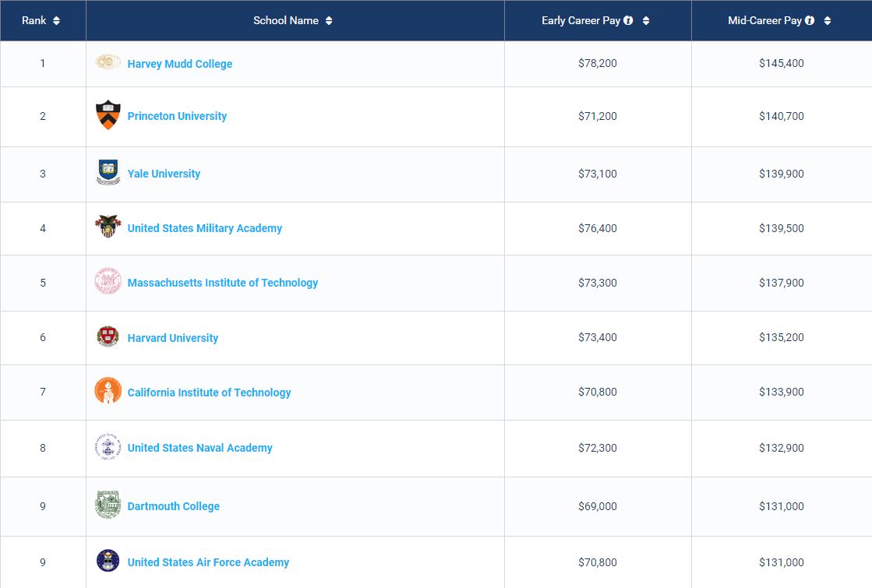Select the $135,200 mid-career pay value
The image size is (872, 588).
(x=782, y=337)
